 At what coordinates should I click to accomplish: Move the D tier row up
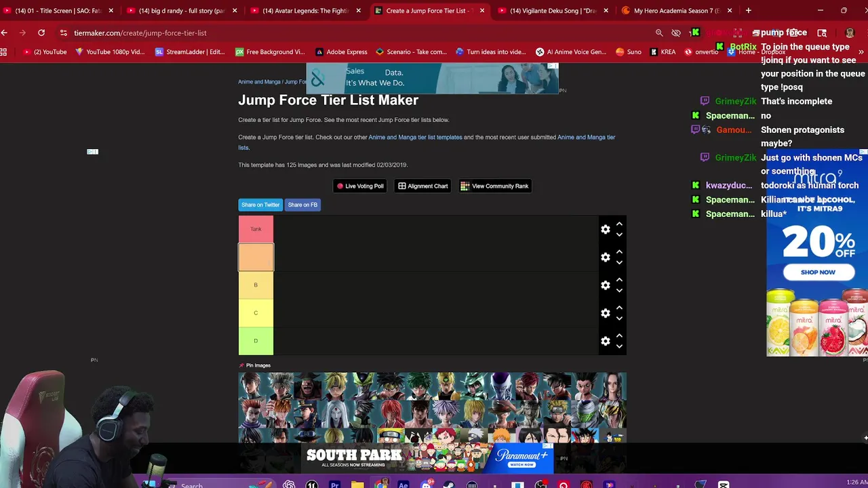pos(619,335)
